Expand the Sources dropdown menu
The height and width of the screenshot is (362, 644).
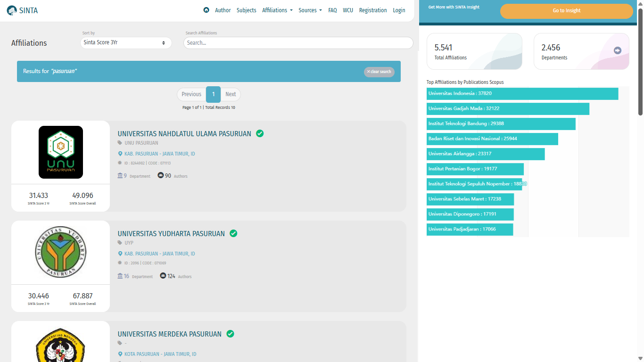[x=310, y=10]
